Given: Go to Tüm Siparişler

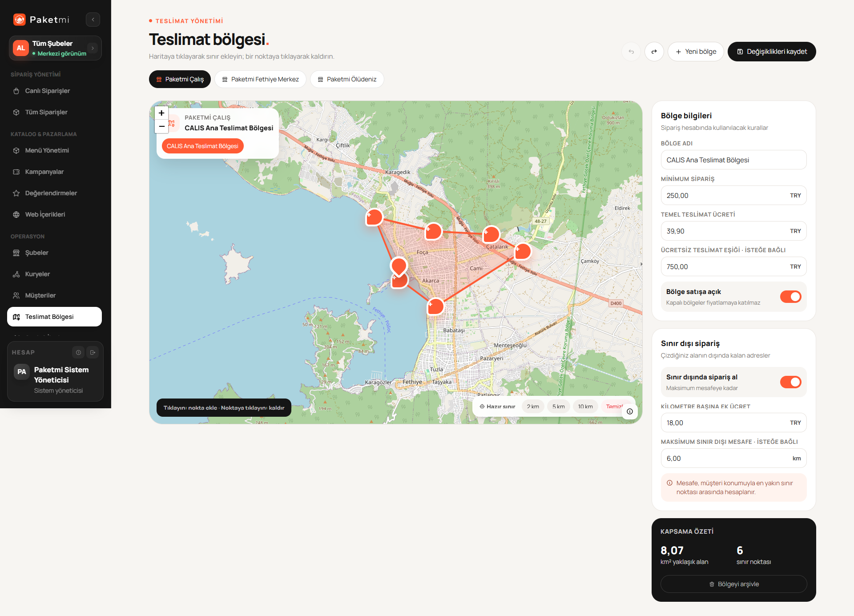Looking at the screenshot, I should coord(55,112).
